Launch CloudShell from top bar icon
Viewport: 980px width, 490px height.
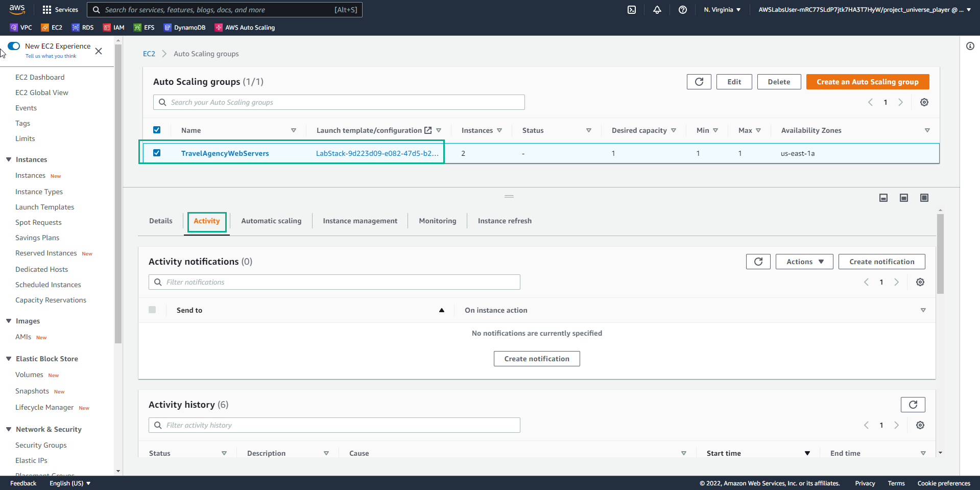click(632, 10)
